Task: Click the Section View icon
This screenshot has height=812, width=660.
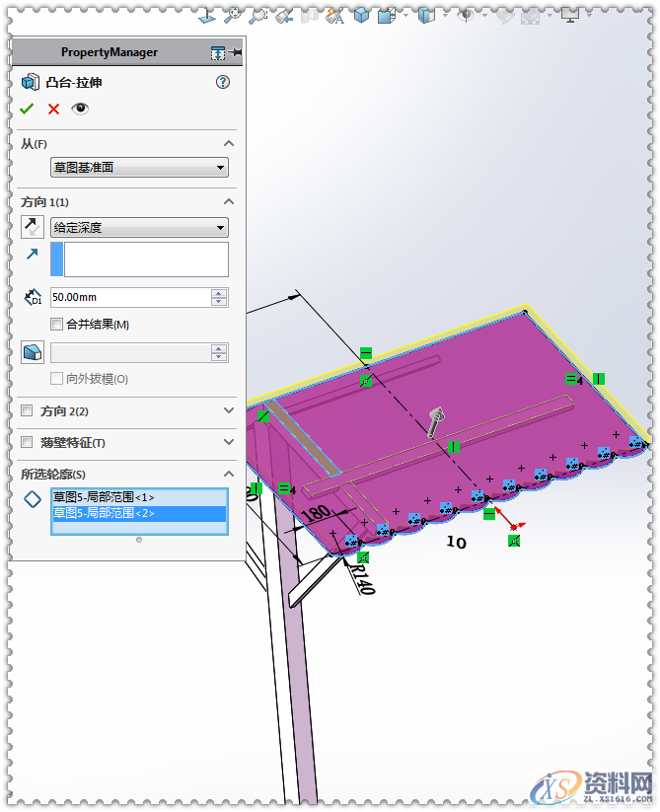Action: 310,16
